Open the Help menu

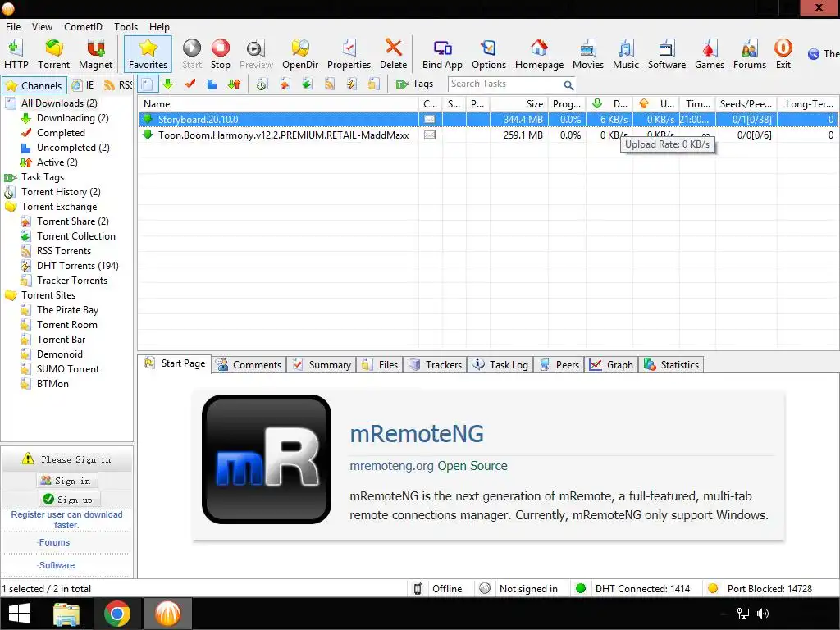pyautogui.click(x=159, y=27)
